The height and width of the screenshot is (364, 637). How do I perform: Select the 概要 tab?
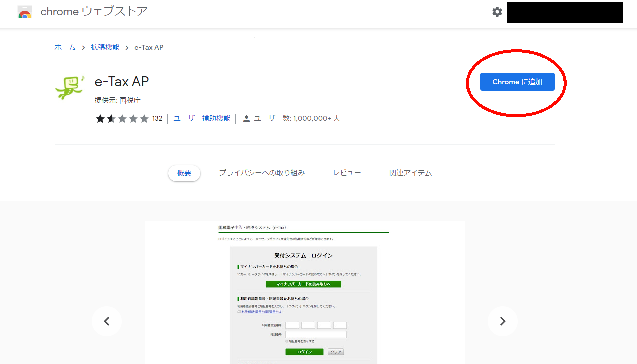(x=184, y=173)
